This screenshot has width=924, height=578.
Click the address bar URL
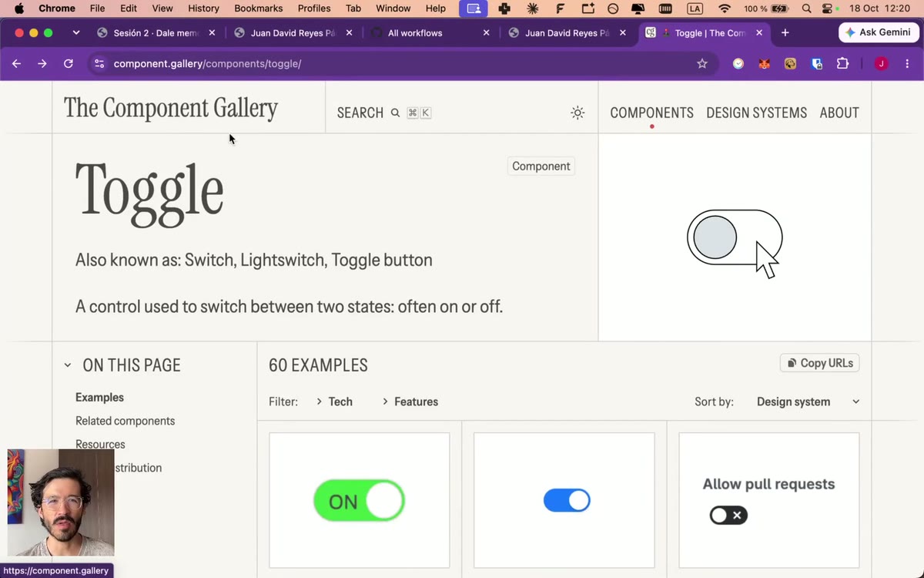pos(207,64)
